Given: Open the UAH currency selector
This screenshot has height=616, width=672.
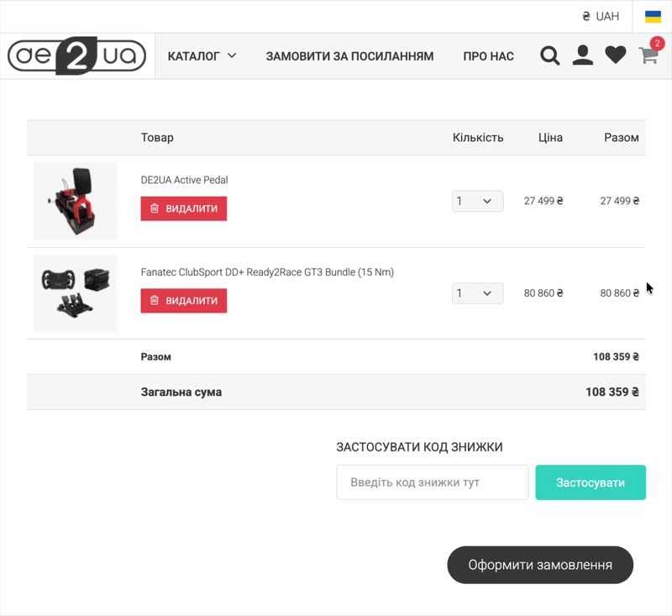Looking at the screenshot, I should tap(601, 17).
